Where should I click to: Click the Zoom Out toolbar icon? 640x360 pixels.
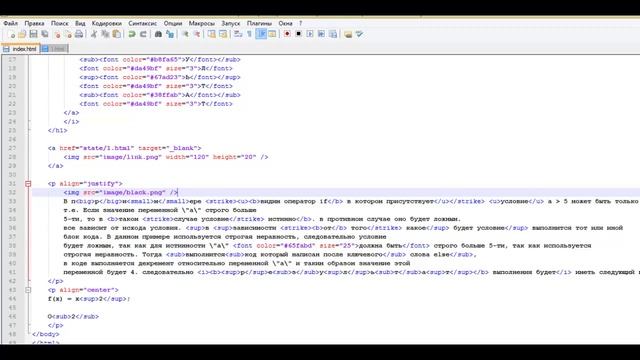(x=196, y=34)
